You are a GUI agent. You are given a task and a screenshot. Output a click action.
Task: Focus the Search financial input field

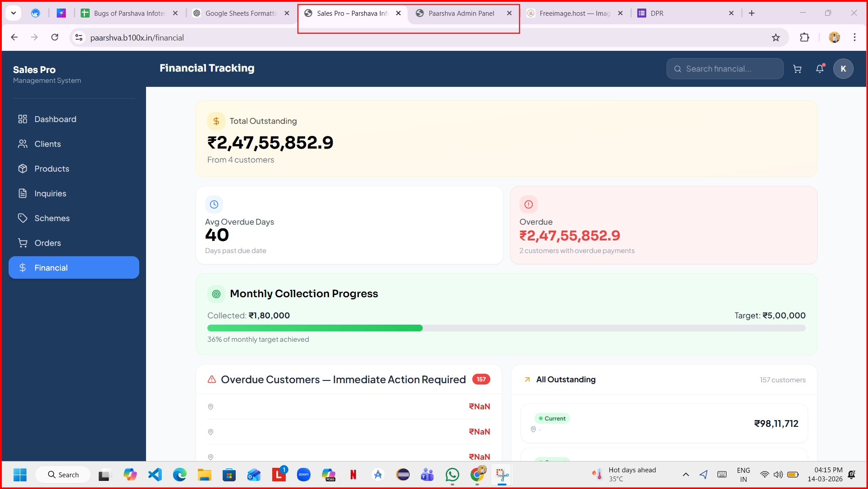click(x=725, y=69)
